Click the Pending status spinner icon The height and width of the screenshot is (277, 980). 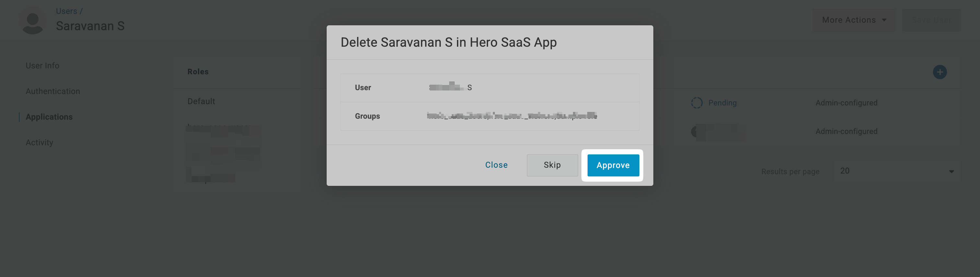click(x=696, y=103)
